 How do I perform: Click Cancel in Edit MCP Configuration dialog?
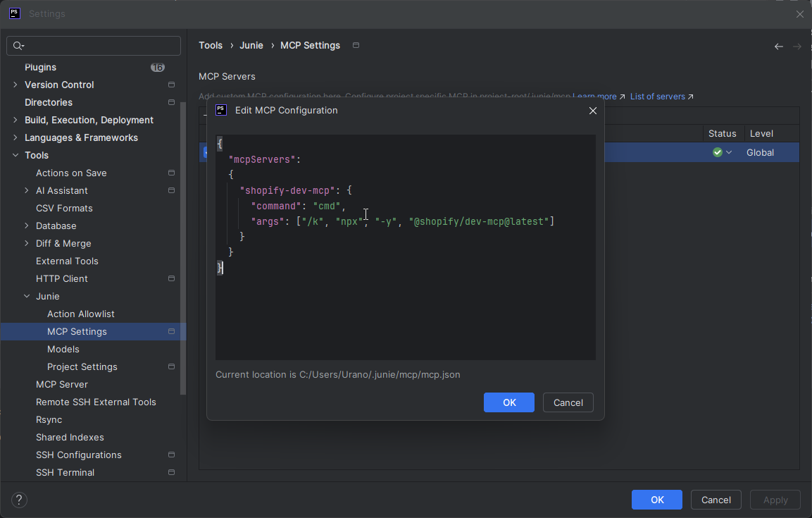click(x=568, y=402)
